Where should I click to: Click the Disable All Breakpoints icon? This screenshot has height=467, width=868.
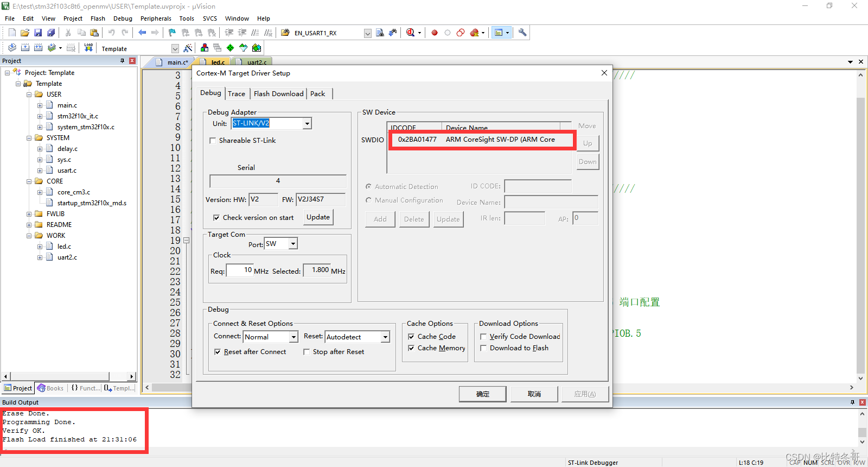[x=461, y=33]
